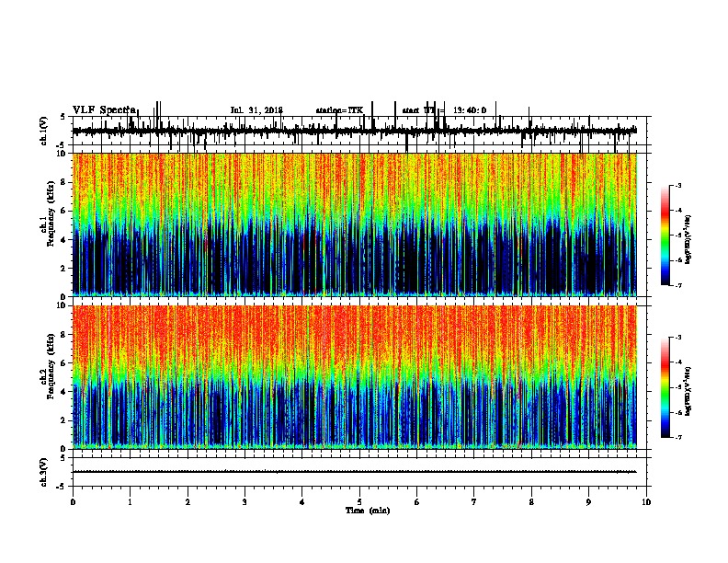728x563 pixels.
Task: Click the '-7' label on ch.1 color bar
Action: (x=678, y=285)
